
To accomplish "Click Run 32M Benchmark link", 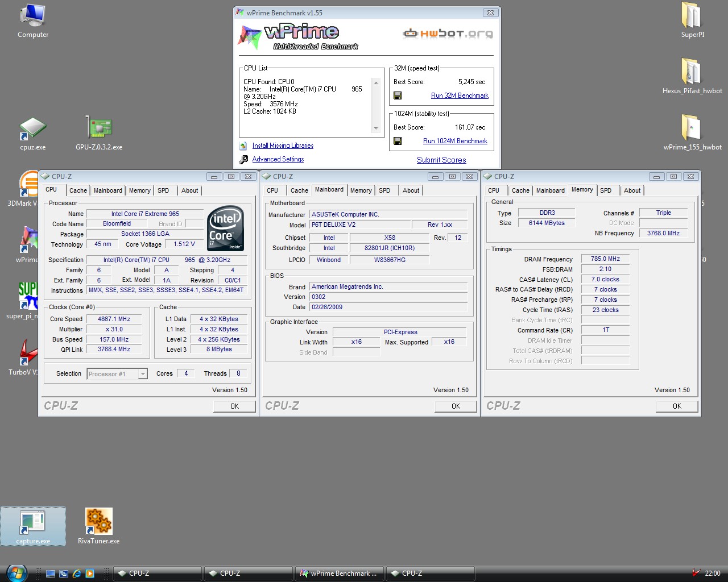I will pos(460,95).
